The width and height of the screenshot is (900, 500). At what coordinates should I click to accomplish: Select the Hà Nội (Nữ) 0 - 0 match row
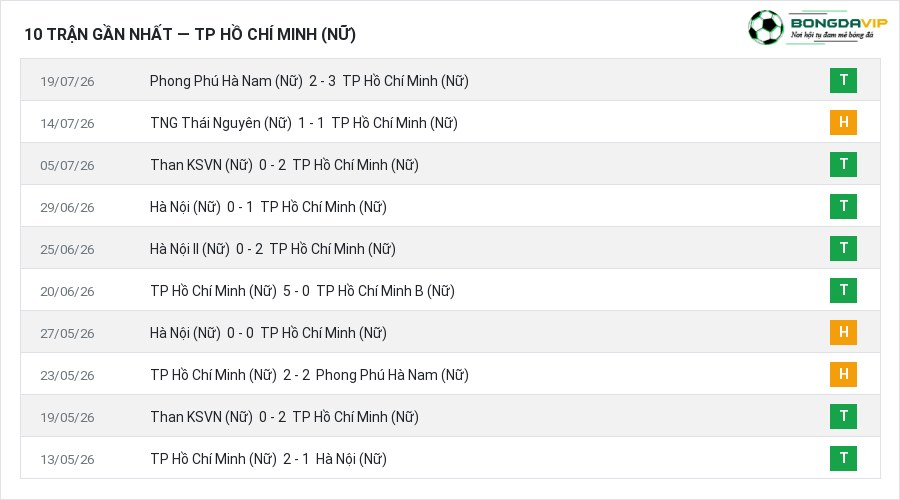click(x=450, y=332)
